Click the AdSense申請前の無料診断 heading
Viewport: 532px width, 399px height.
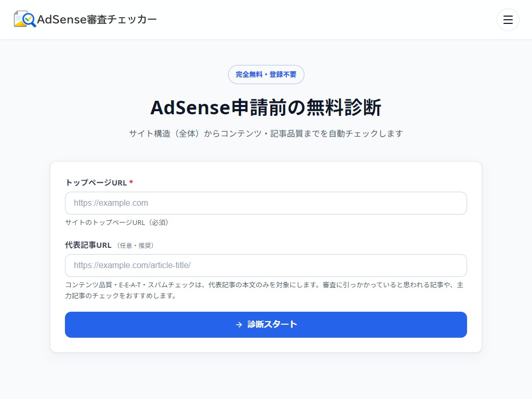click(266, 108)
